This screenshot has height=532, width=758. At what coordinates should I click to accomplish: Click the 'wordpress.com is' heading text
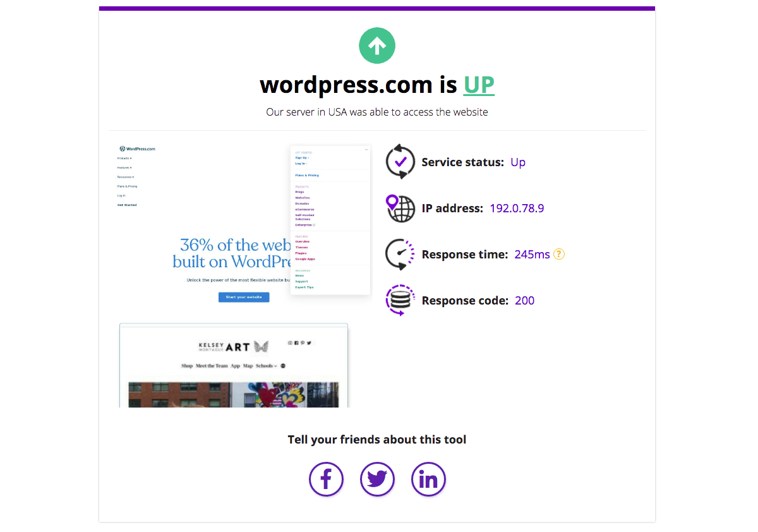[x=358, y=84]
